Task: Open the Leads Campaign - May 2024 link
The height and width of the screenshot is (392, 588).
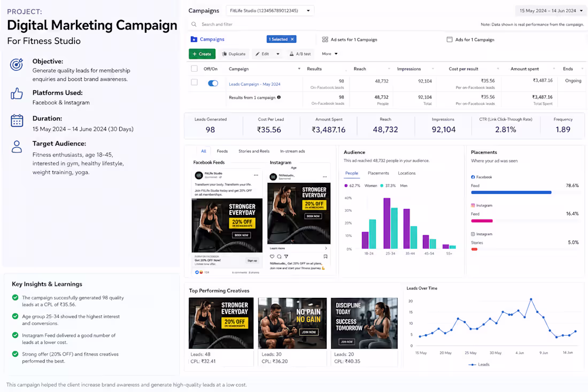Action: pyautogui.click(x=254, y=84)
